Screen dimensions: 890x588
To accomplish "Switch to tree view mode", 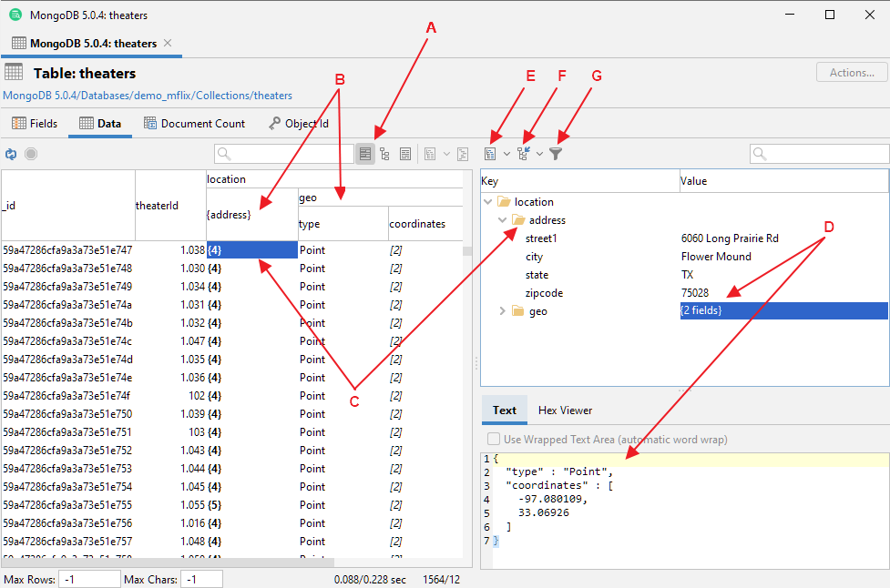I will pos(384,153).
